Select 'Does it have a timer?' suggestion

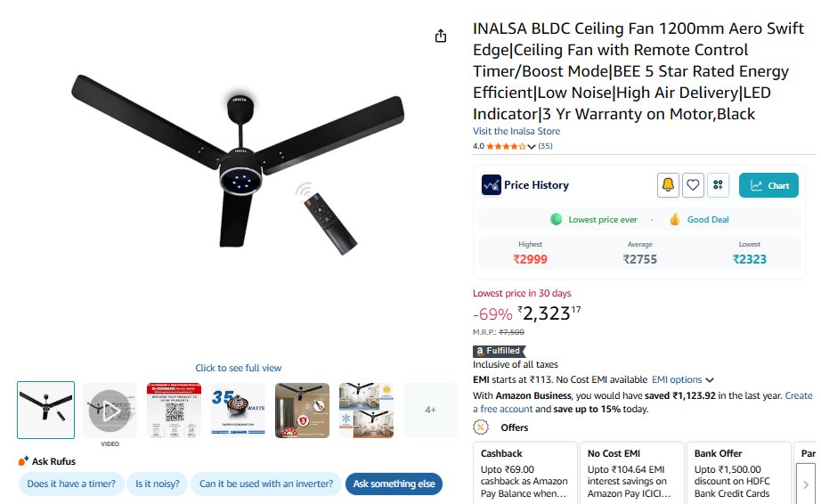click(x=71, y=484)
